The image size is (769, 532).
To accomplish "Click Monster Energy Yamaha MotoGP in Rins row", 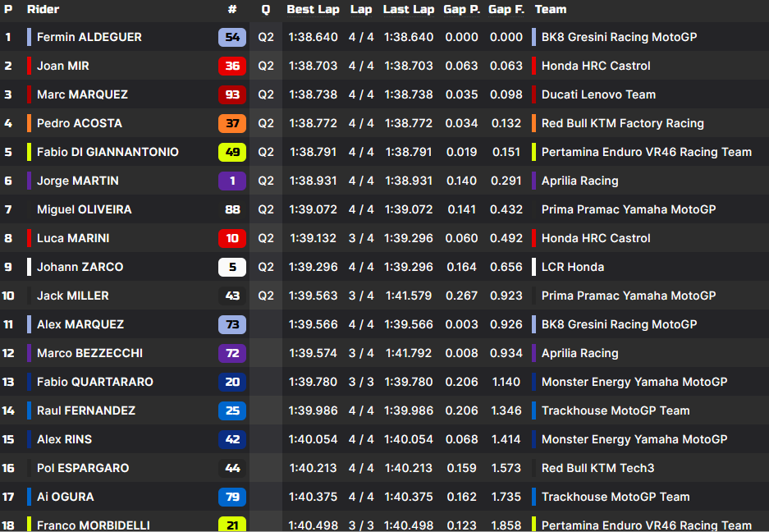I will point(634,439).
